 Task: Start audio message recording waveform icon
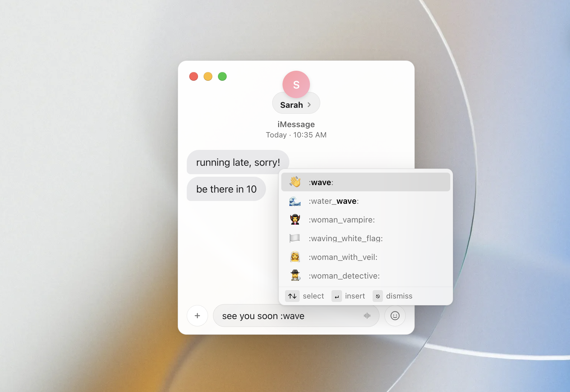click(x=367, y=316)
